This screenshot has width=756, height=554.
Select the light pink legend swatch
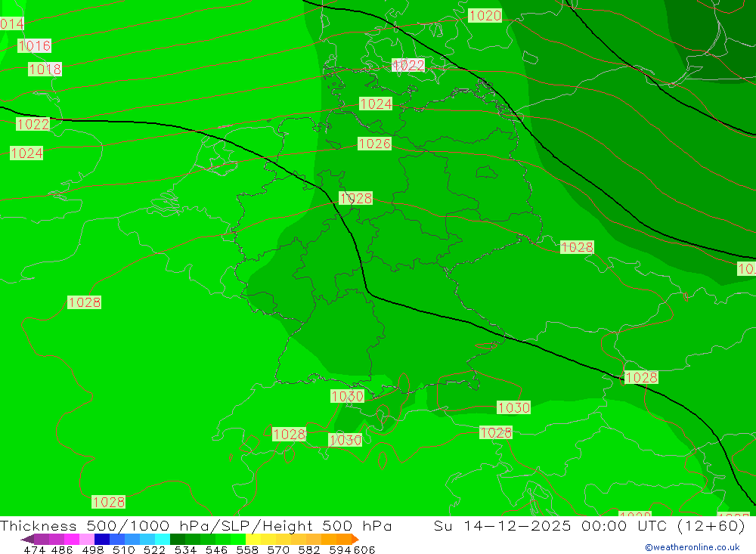[x=87, y=539]
